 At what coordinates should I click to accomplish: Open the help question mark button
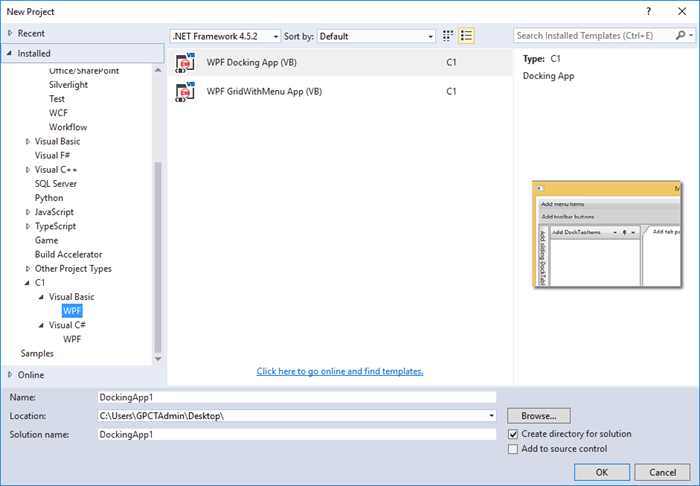[648, 12]
